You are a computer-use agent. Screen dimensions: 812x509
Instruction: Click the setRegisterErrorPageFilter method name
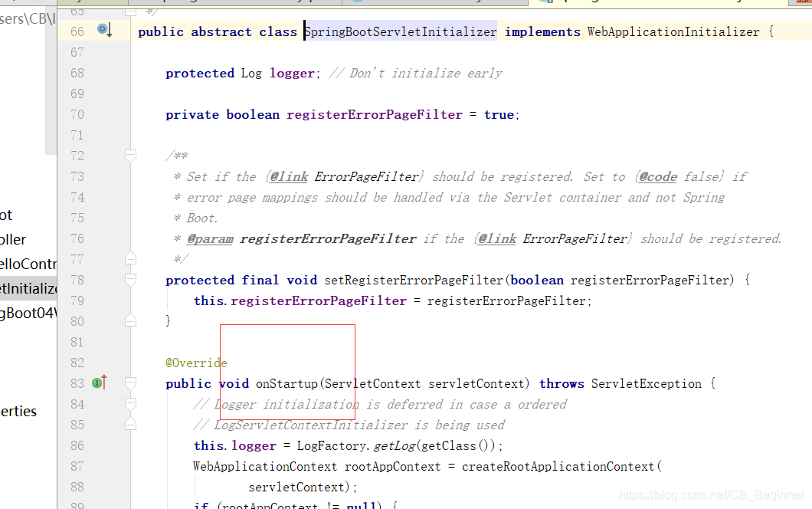click(414, 281)
